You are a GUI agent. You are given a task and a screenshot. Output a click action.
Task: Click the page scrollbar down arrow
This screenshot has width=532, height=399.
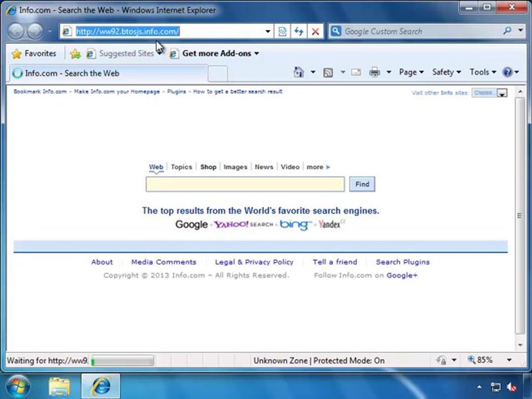pos(520,345)
